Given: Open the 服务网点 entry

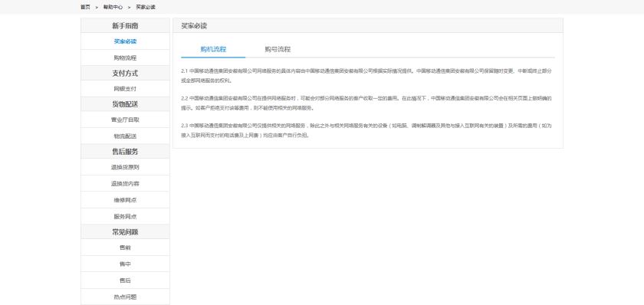Looking at the screenshot, I should point(125,216).
